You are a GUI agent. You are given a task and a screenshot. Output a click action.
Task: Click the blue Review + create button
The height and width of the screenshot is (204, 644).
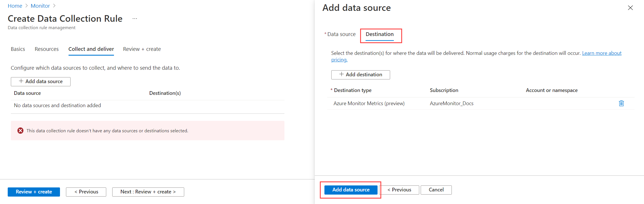(34, 192)
